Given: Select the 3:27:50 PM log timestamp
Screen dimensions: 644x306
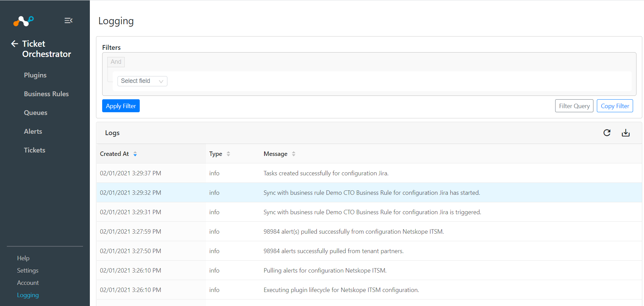Looking at the screenshot, I should [131, 251].
